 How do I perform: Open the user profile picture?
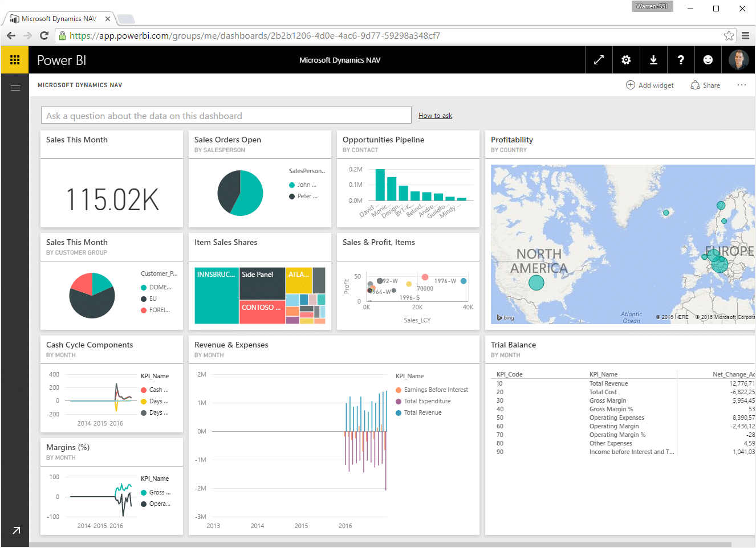(x=738, y=60)
